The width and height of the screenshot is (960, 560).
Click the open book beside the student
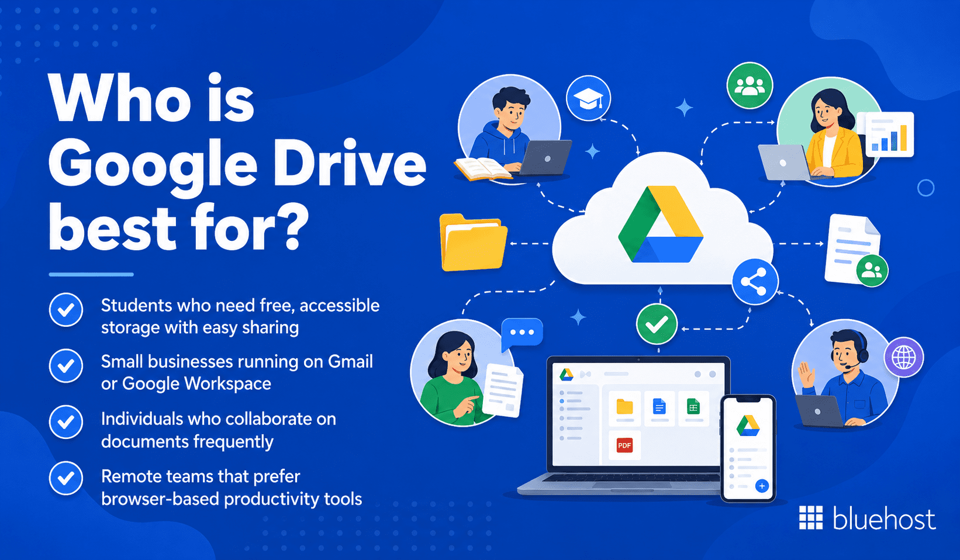pyautogui.click(x=483, y=169)
